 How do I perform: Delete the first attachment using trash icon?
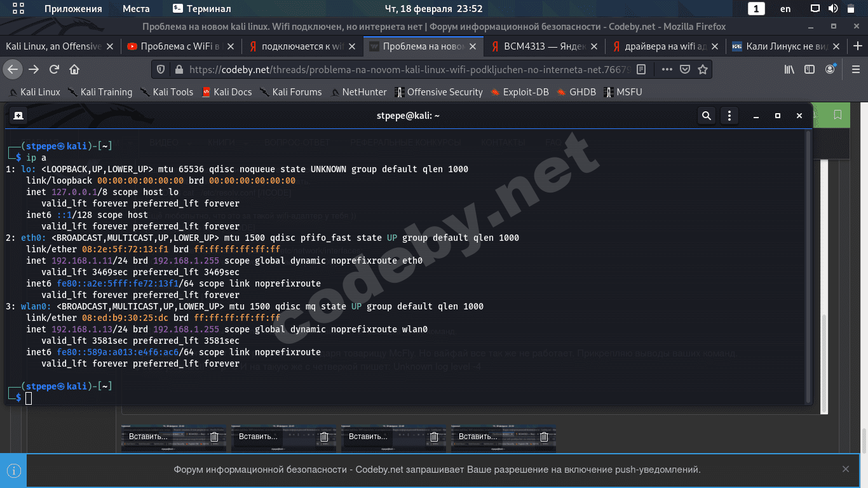click(x=215, y=437)
